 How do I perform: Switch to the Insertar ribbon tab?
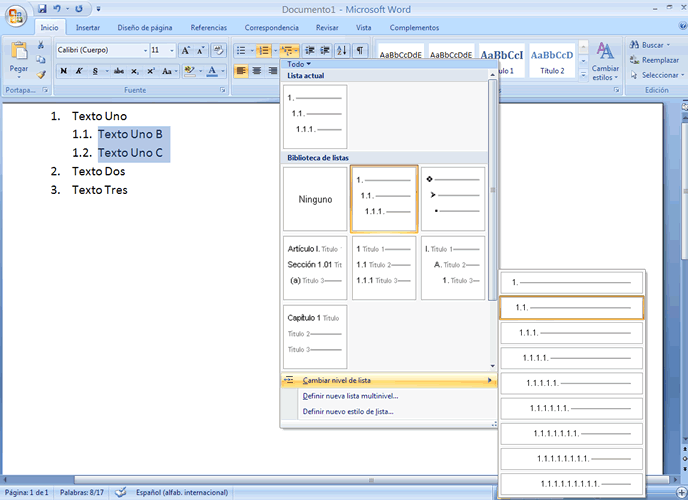[88, 28]
